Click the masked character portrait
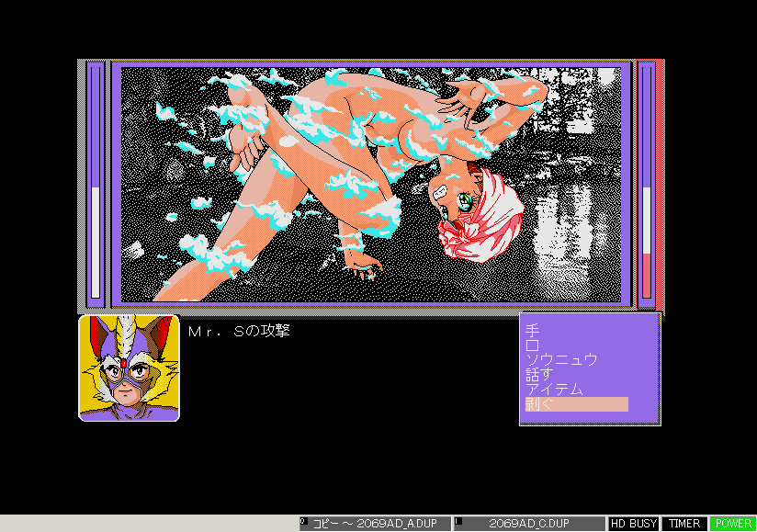The width and height of the screenshot is (757, 532). (x=129, y=368)
